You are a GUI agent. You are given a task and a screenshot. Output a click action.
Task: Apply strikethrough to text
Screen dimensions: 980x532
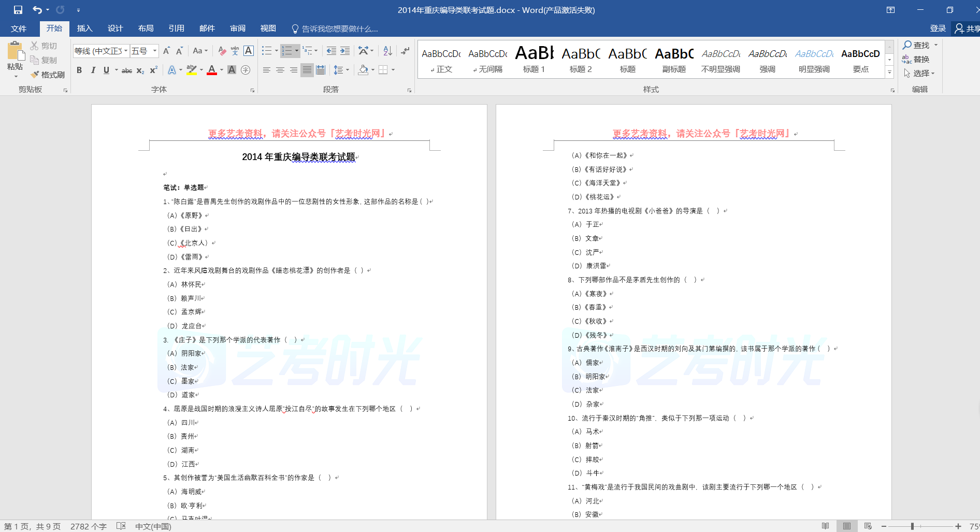pyautogui.click(x=126, y=70)
